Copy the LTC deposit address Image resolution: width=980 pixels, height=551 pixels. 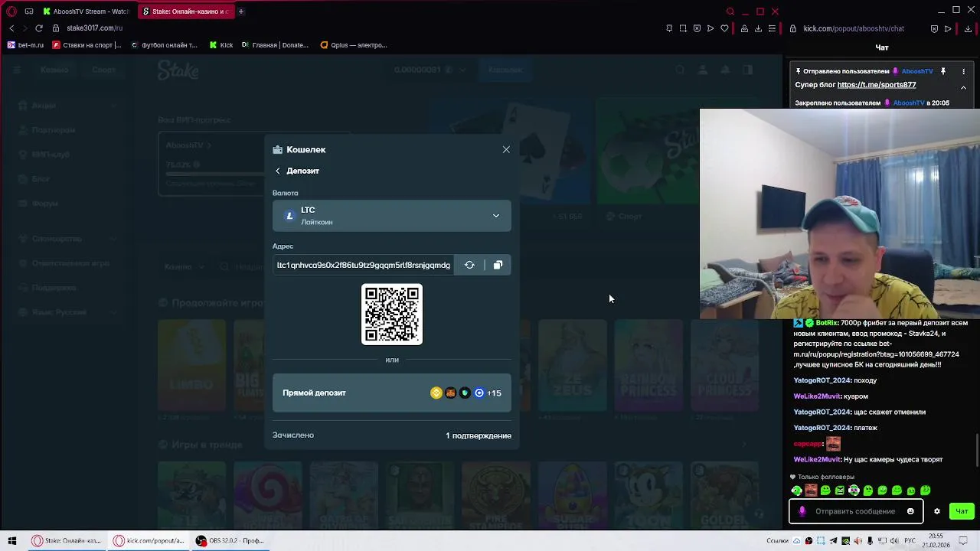tap(498, 265)
